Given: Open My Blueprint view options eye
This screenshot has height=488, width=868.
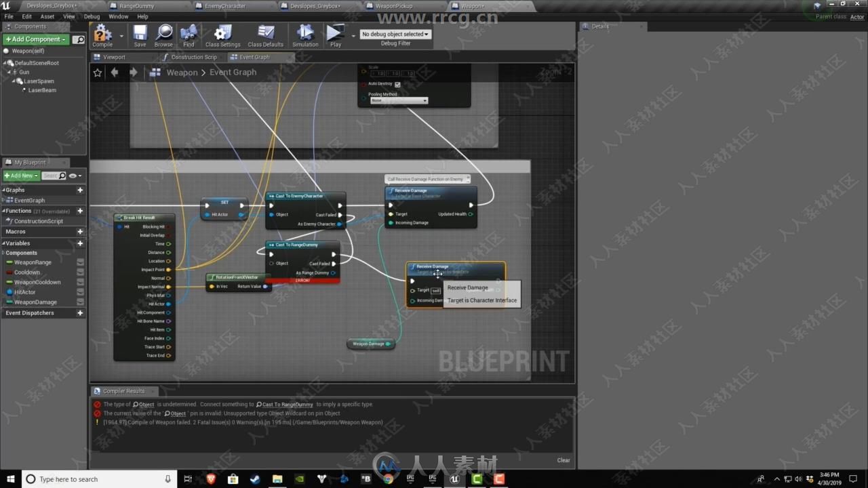Looking at the screenshot, I should click(74, 176).
